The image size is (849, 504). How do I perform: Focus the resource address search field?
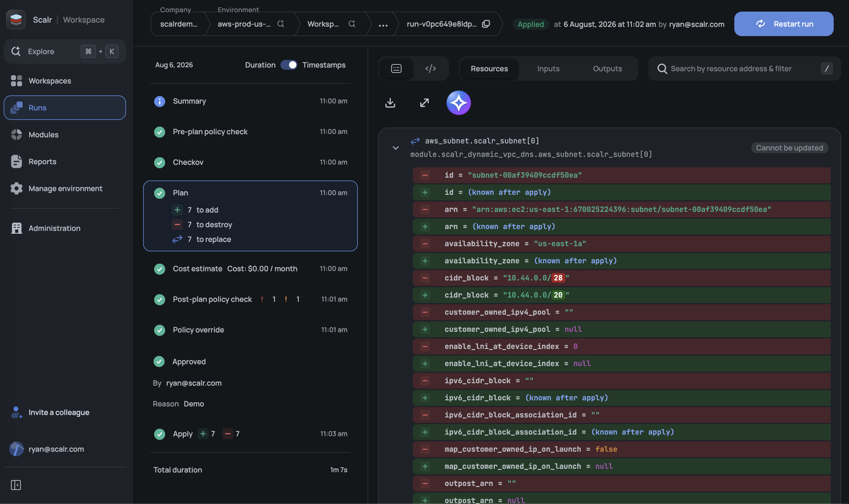(744, 69)
